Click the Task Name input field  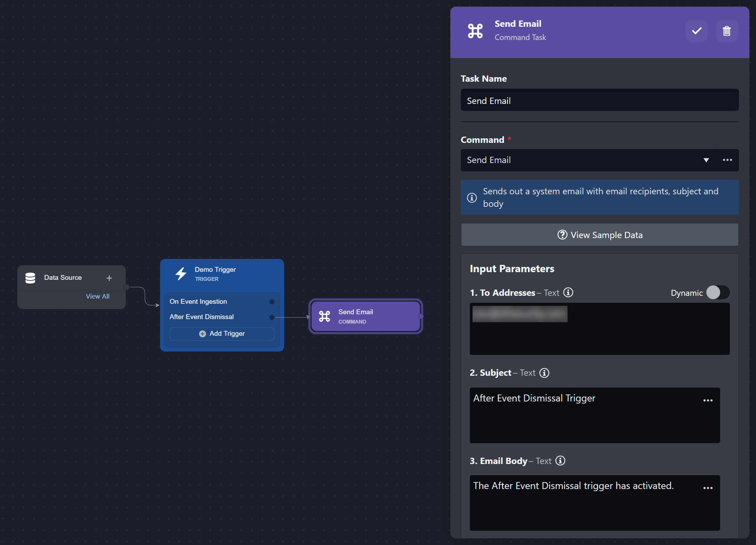tap(600, 101)
